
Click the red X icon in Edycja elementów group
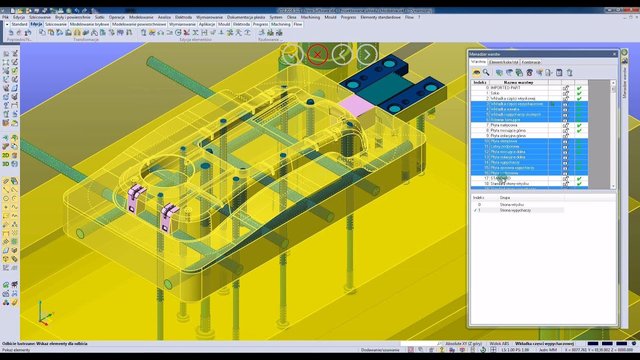tap(187, 32)
